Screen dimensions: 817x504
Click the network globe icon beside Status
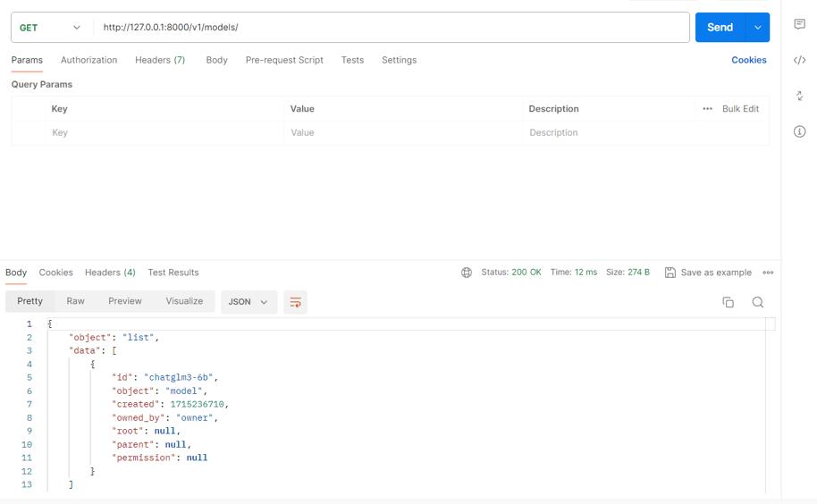[x=467, y=273]
